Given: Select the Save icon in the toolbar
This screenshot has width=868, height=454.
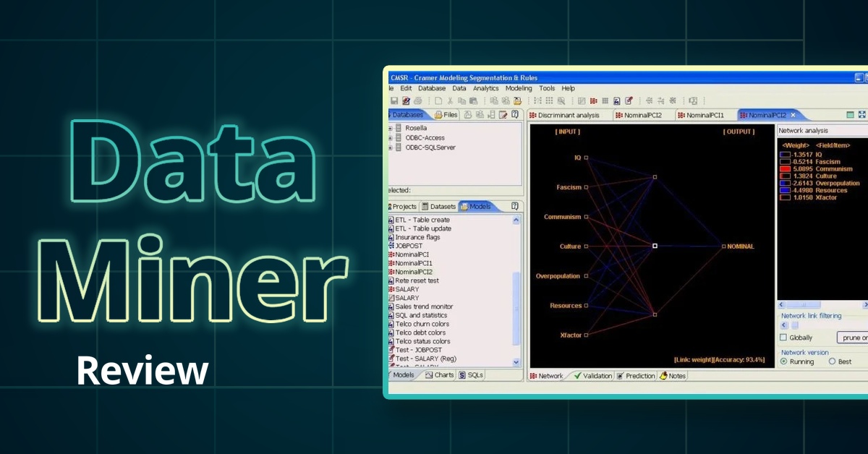Looking at the screenshot, I should pos(395,101).
